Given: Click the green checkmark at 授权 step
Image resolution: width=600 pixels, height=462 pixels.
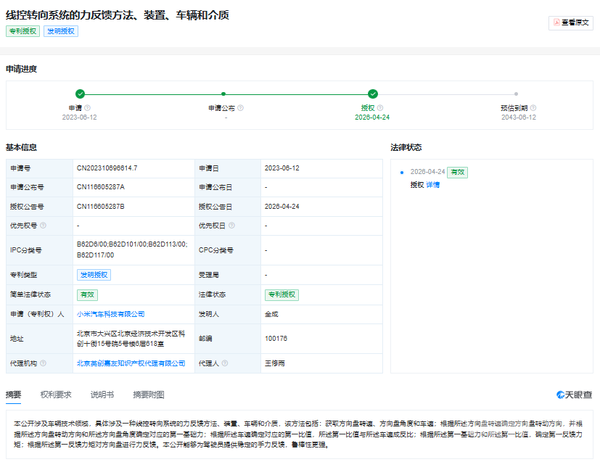Looking at the screenshot, I should point(373,93).
